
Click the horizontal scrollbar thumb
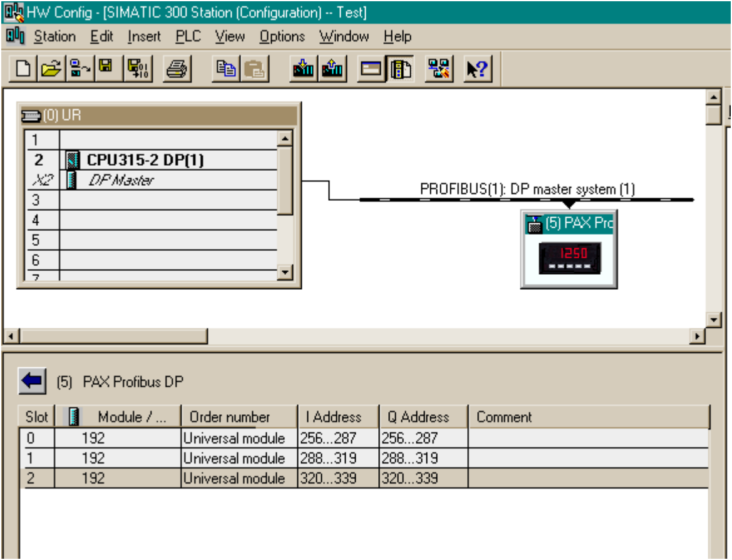[113, 335]
